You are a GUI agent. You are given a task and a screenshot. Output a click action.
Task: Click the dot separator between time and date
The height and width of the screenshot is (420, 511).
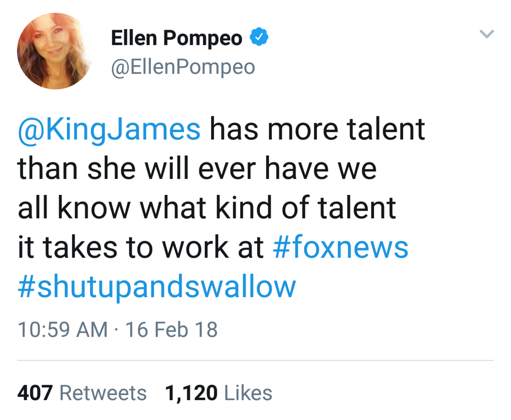coord(116,330)
